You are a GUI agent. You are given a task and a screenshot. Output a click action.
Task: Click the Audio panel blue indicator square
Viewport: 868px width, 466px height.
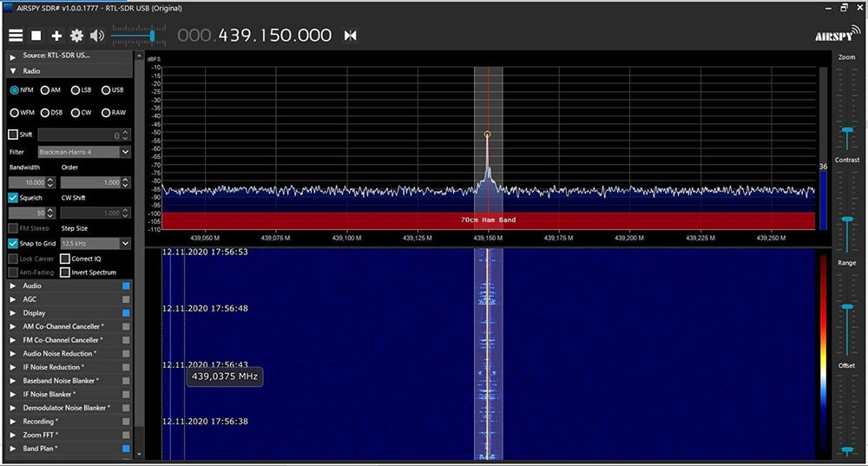pos(126,286)
